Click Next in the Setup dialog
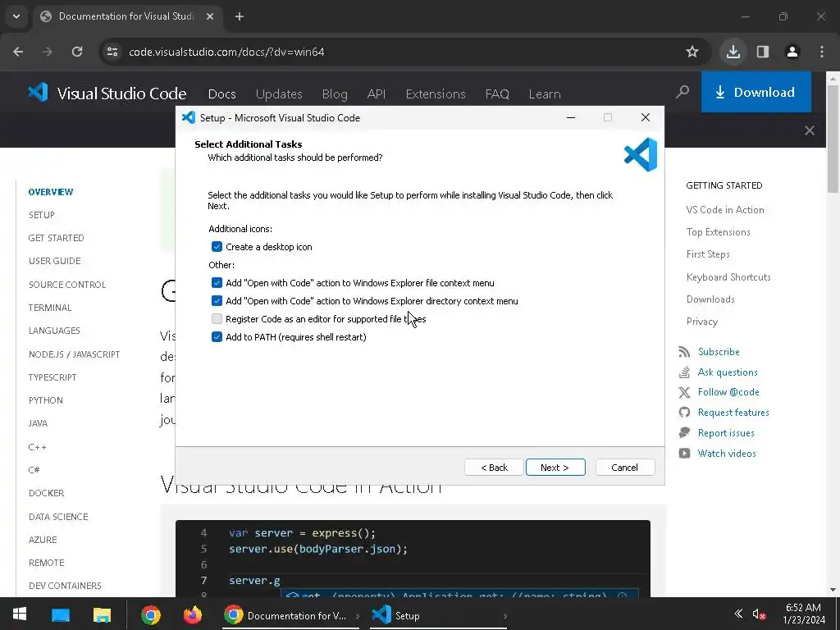The image size is (840, 630). 555,467
